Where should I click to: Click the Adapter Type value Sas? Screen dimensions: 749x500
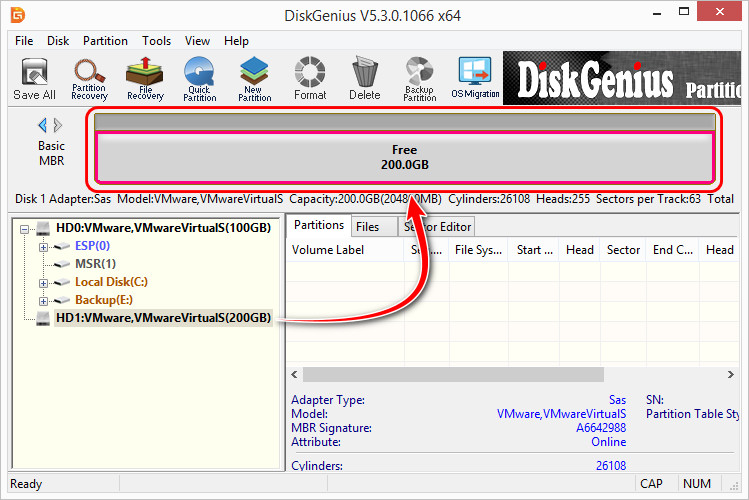pyautogui.click(x=617, y=400)
